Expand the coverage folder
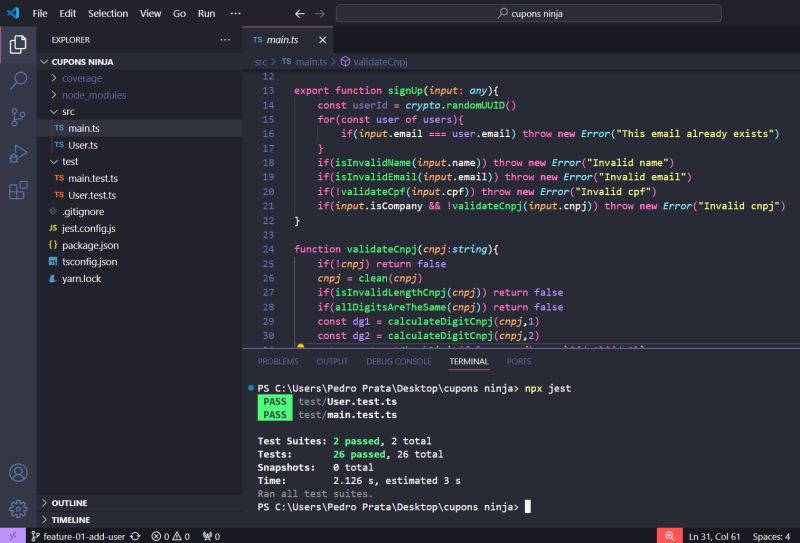 [81, 78]
